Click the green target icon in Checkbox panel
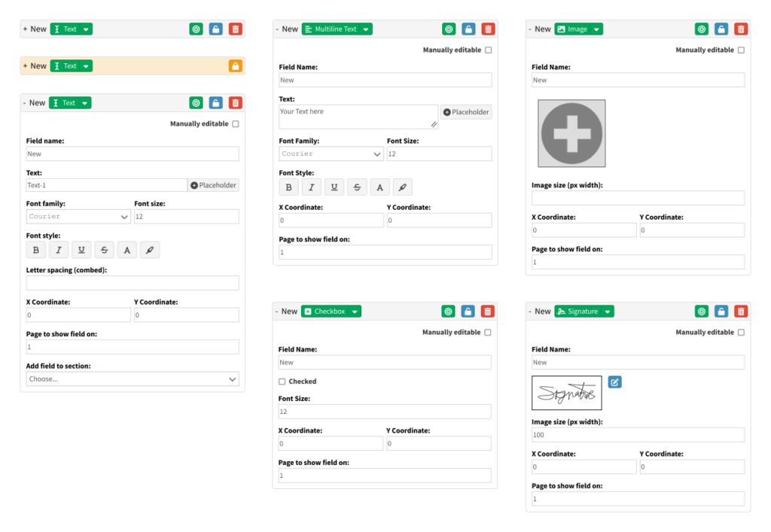This screenshot has height=532, width=771. 448,311
